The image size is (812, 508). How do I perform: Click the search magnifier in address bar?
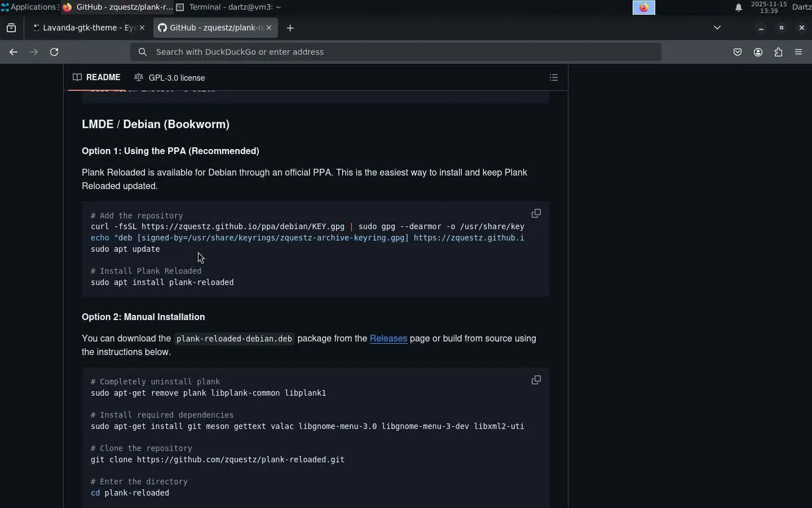click(143, 52)
